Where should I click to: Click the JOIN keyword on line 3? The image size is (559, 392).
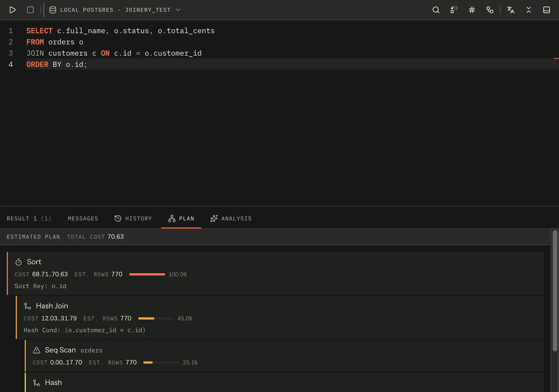pyautogui.click(x=35, y=53)
